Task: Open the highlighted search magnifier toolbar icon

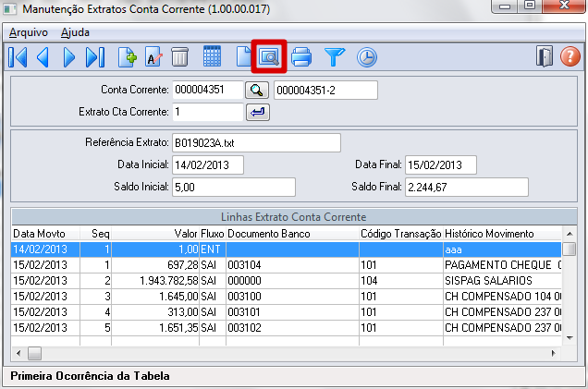Action: pyautogui.click(x=269, y=56)
